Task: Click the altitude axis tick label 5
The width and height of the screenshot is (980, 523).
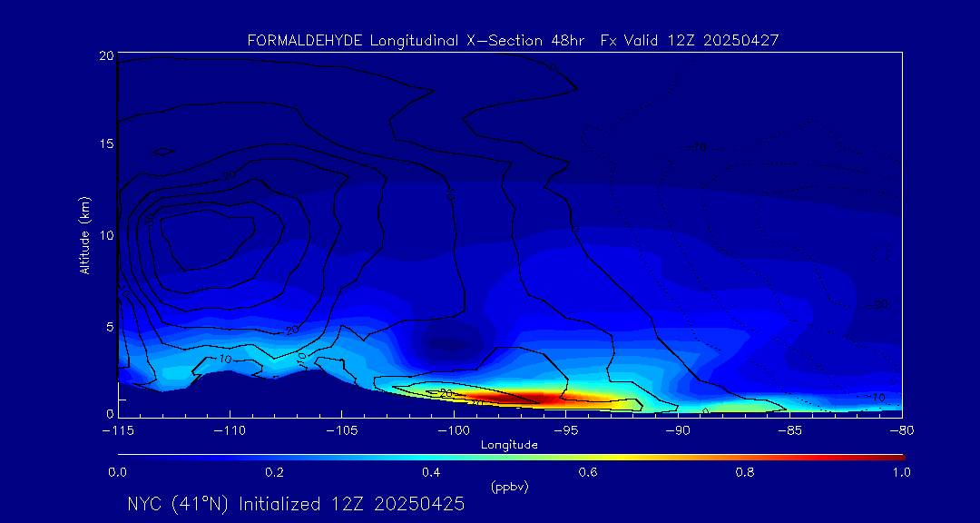Action: pos(110,327)
